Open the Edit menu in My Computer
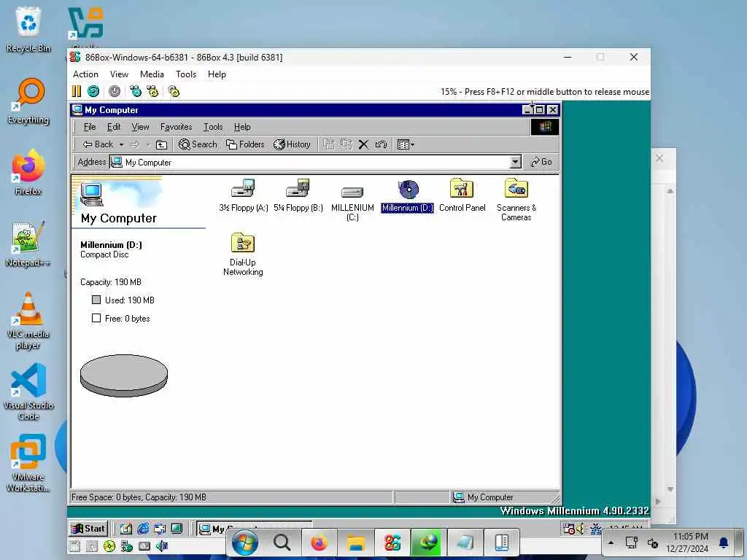The image size is (747, 560). coord(113,127)
